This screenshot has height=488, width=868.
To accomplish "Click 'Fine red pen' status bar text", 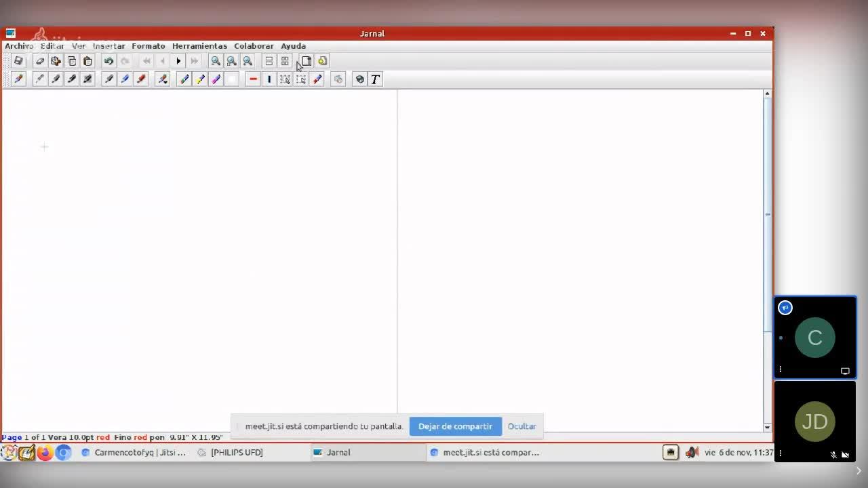I will coord(139,437).
